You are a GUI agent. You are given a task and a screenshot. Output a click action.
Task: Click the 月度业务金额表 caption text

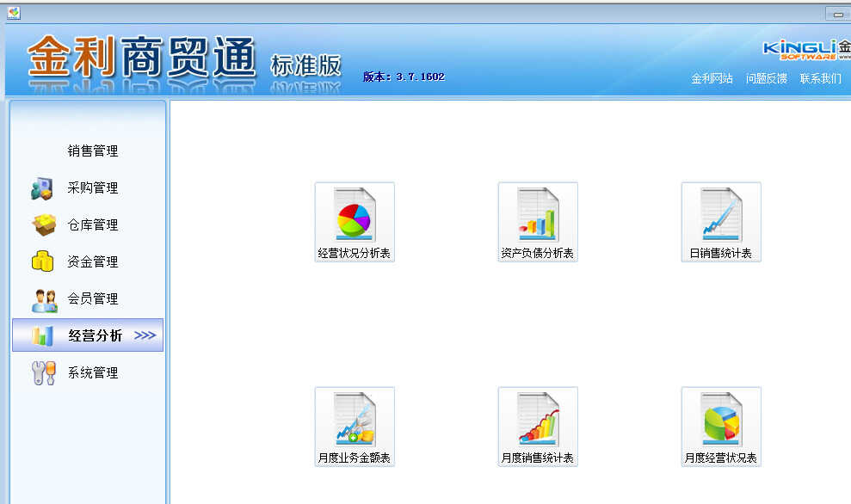(355, 458)
